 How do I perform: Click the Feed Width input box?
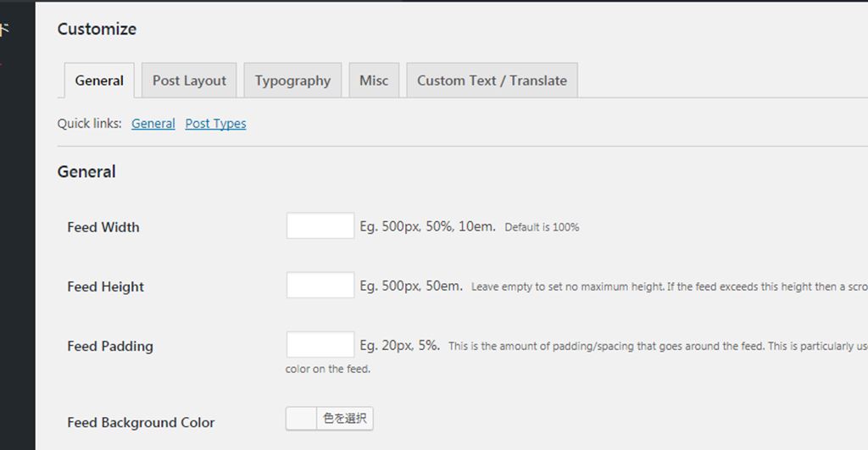[x=320, y=226]
